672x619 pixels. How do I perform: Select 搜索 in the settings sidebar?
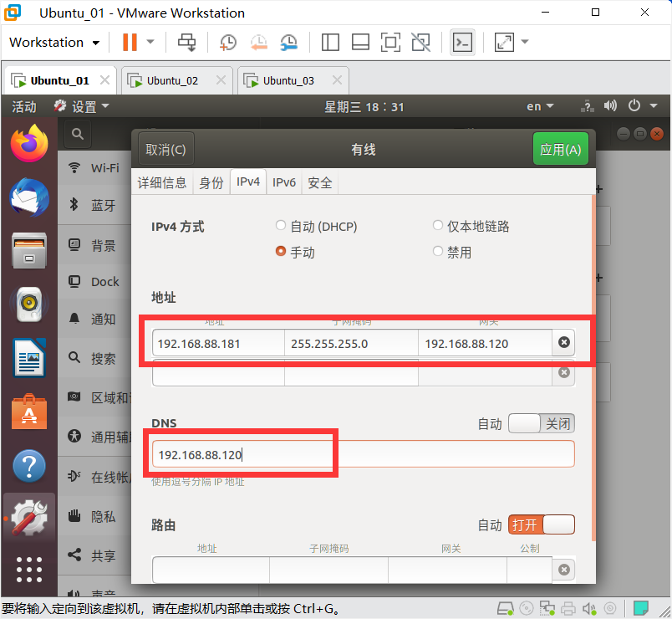[x=94, y=358]
